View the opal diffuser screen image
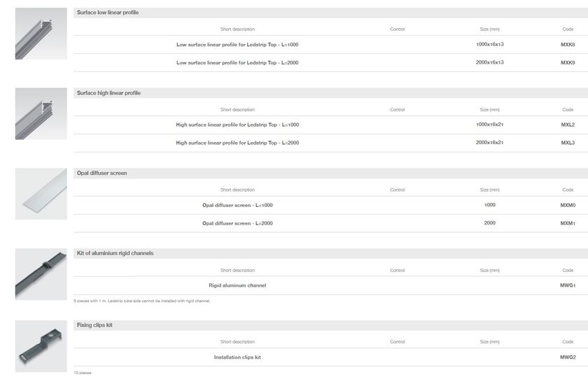 41,194
